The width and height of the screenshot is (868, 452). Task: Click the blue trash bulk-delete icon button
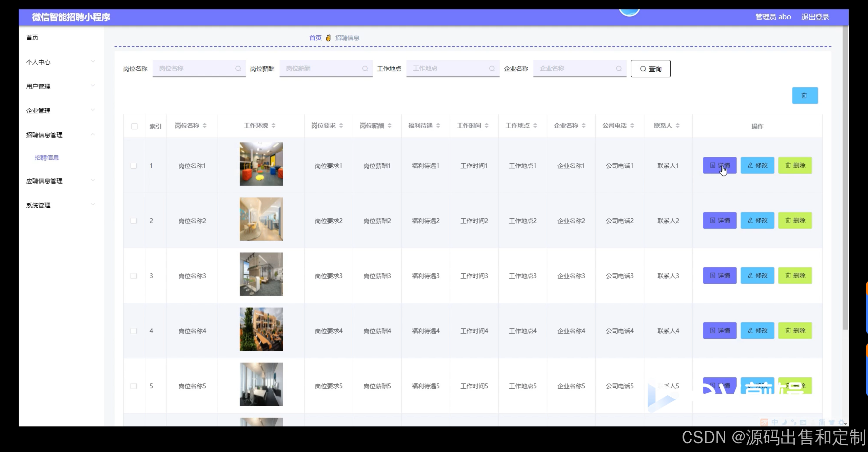tap(805, 96)
